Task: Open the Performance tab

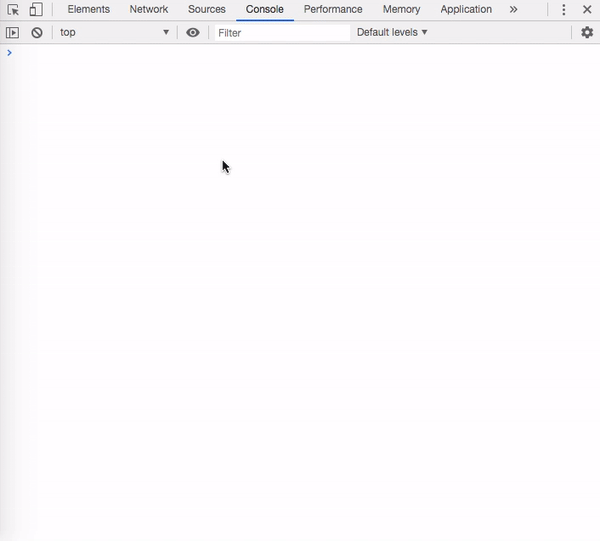Action: (x=333, y=9)
